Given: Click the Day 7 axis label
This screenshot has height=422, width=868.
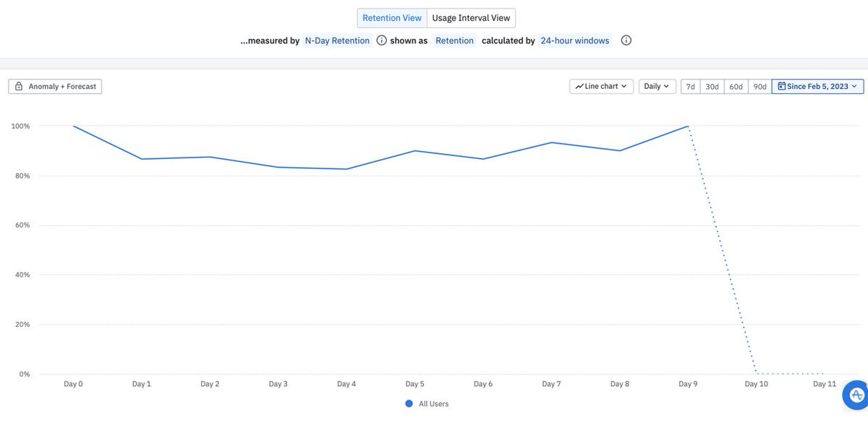Looking at the screenshot, I should pos(550,384).
